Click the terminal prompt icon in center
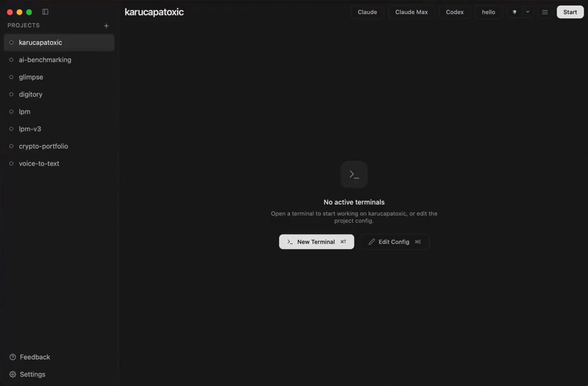Screen dimensions: 588x386 pos(354,174)
